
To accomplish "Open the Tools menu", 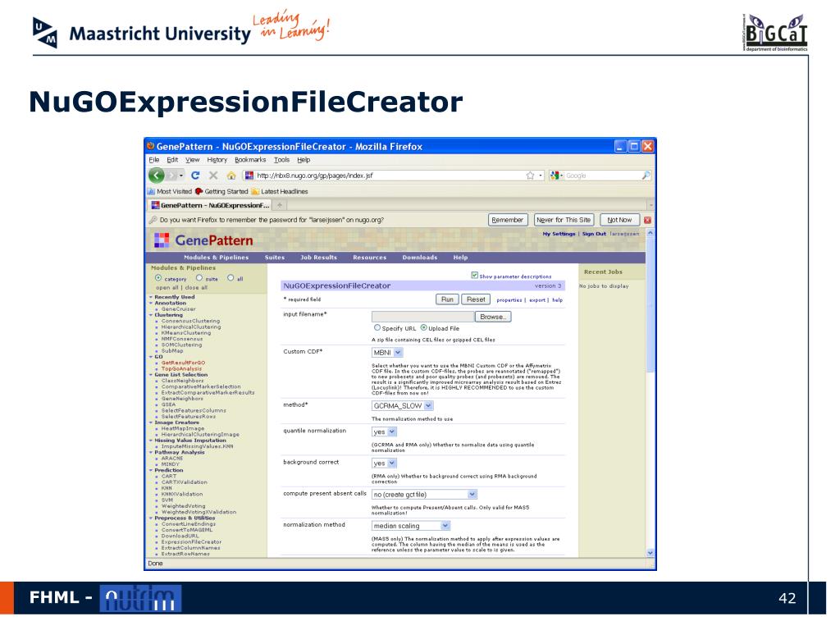I will click(x=282, y=160).
